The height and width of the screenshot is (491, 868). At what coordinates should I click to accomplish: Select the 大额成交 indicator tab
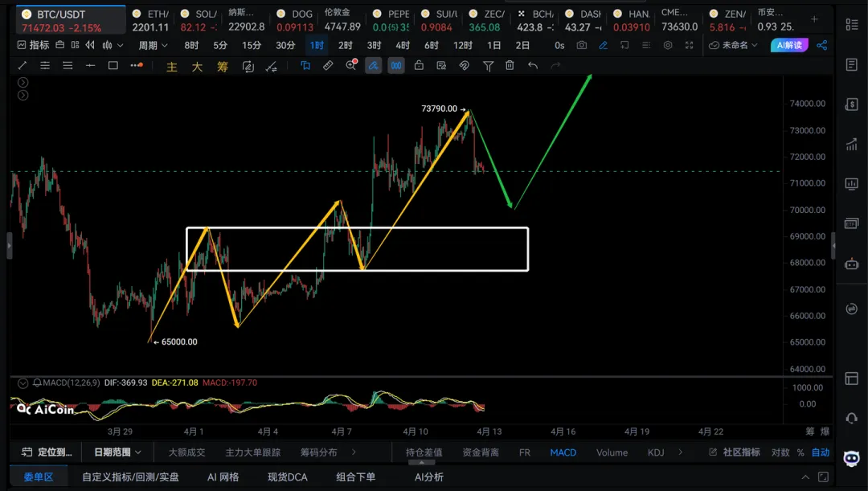(186, 452)
